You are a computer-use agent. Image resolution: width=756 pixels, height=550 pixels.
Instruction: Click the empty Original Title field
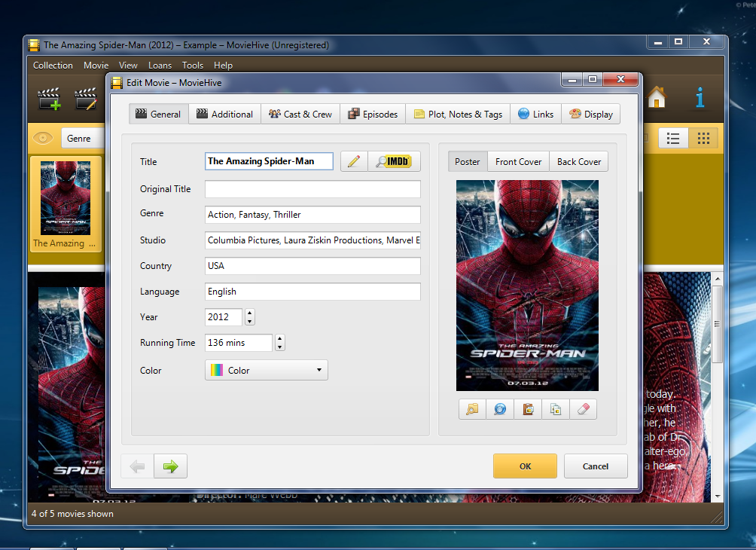pyautogui.click(x=312, y=189)
